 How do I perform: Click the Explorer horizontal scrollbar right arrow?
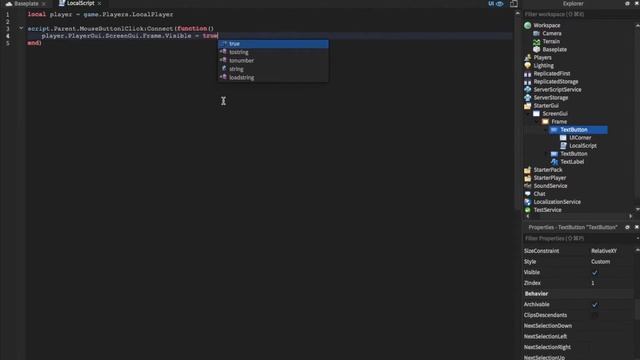click(x=631, y=216)
